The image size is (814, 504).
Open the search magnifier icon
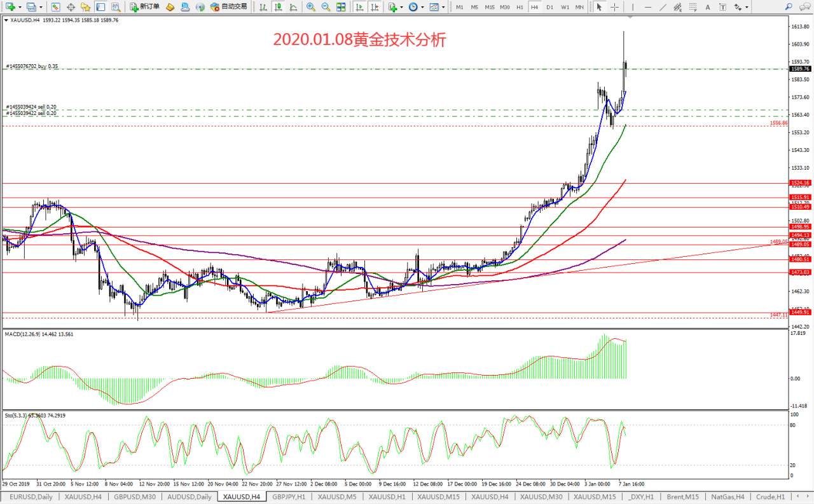point(789,6)
